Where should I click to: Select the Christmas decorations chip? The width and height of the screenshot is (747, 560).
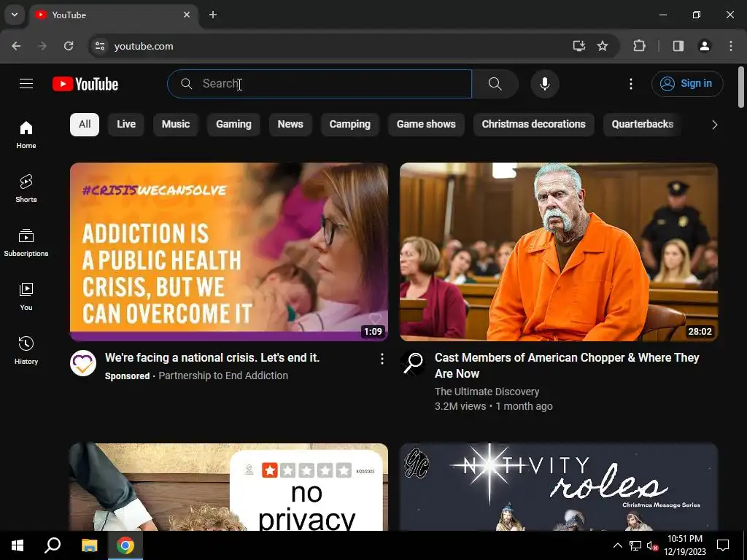pyautogui.click(x=533, y=124)
